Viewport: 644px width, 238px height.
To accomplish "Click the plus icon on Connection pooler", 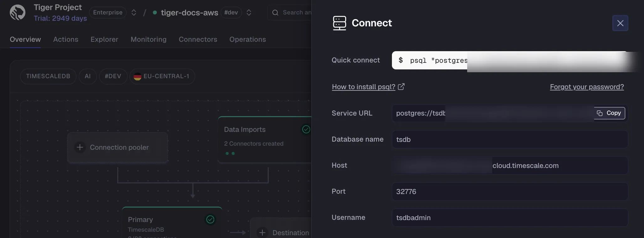I will tap(80, 147).
